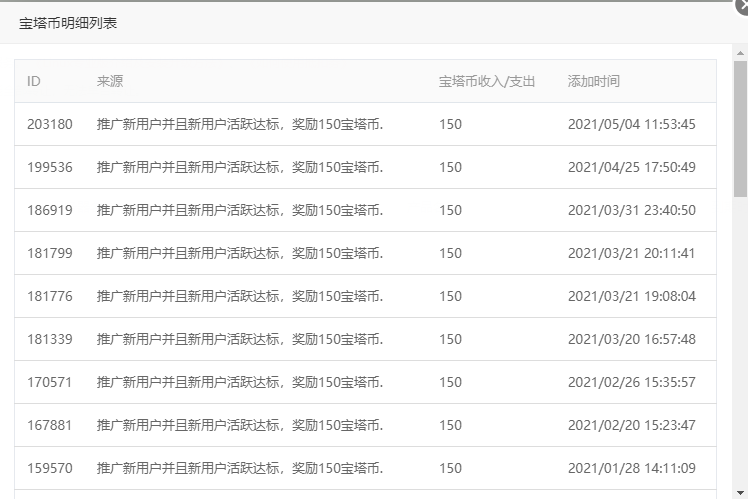Click amount 150 in row 181799
Screen dimensions: 748x499
tap(450, 253)
